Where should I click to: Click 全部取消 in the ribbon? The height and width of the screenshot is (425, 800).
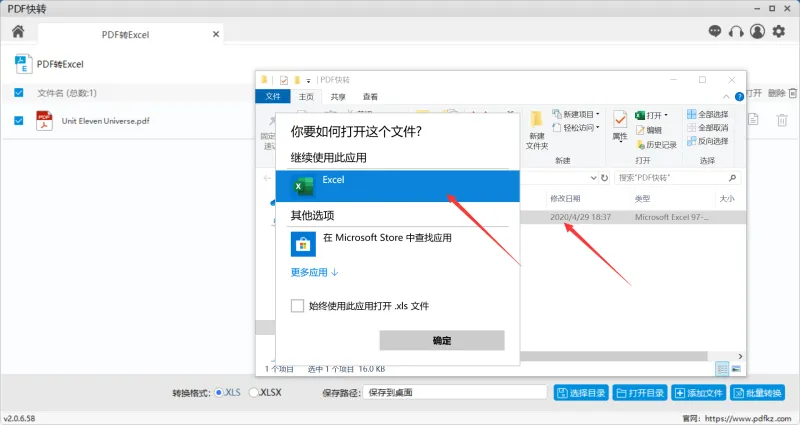[x=708, y=128]
